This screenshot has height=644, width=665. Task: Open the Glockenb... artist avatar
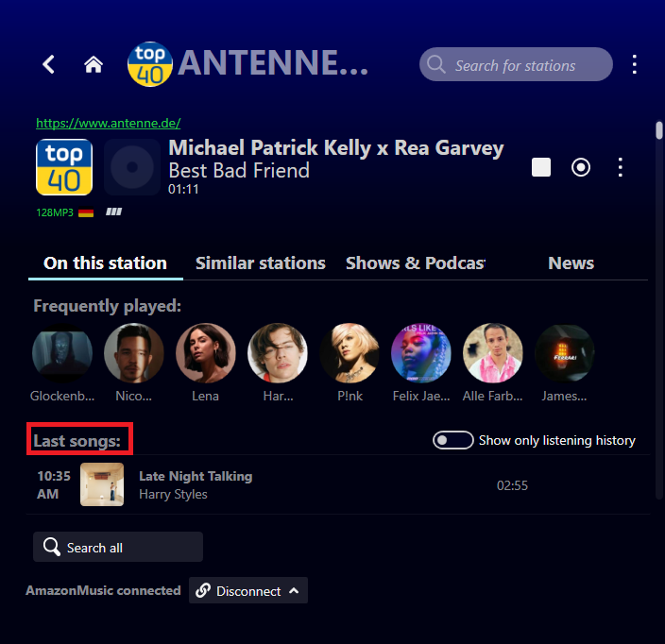click(62, 353)
